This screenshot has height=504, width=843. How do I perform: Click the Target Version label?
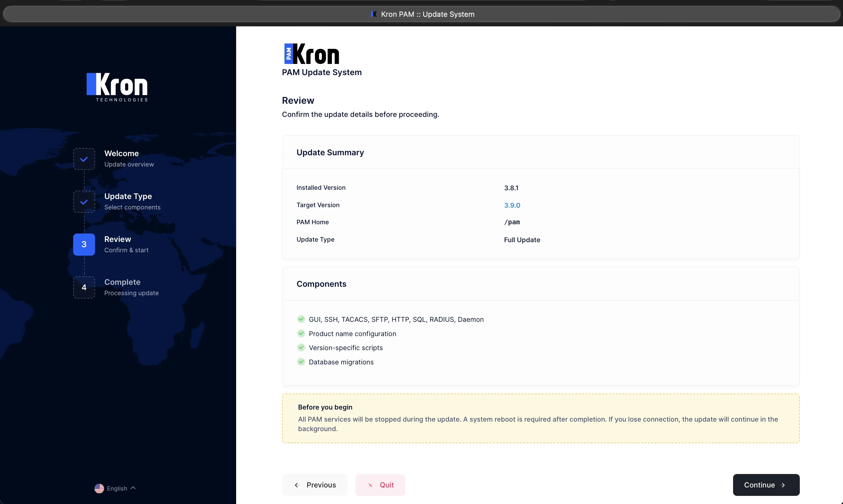click(x=318, y=205)
